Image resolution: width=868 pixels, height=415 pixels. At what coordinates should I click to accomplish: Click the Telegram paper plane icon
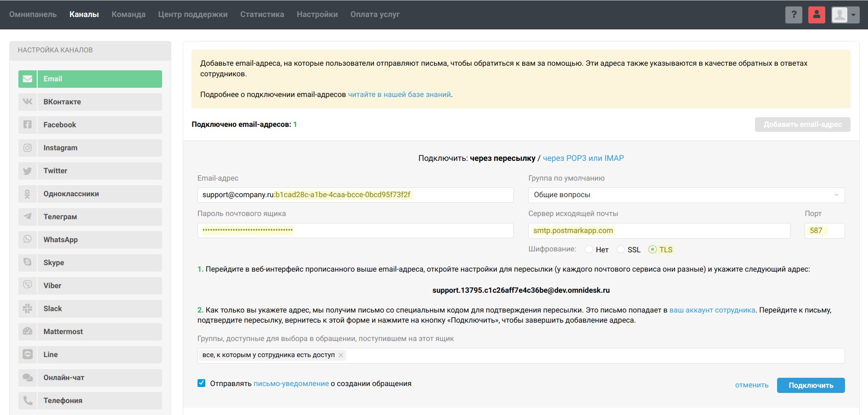tap(28, 216)
